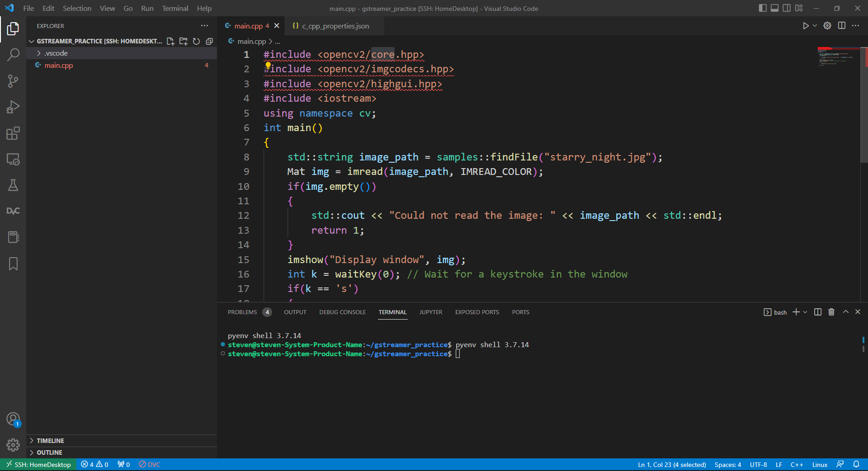Run the C/C++ file play button
The width and height of the screenshot is (868, 471).
[x=806, y=26]
